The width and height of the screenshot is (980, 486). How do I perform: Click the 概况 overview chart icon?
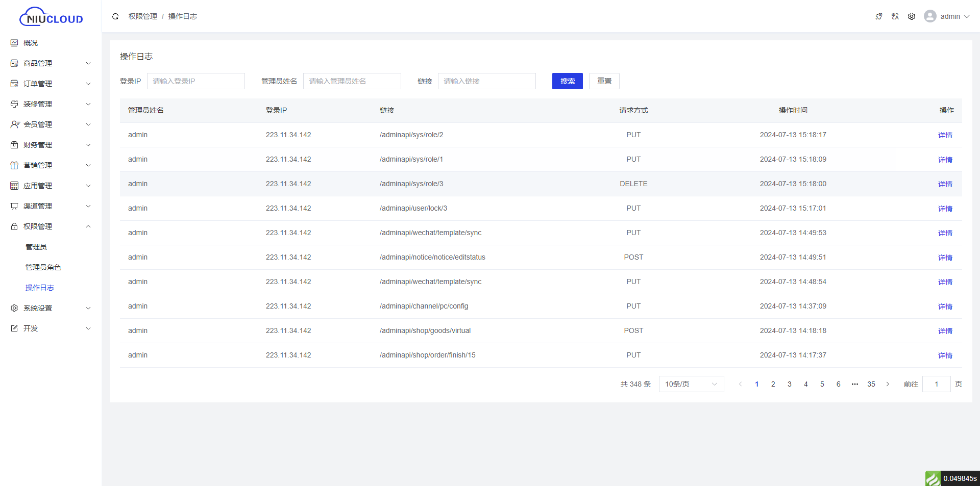(14, 43)
